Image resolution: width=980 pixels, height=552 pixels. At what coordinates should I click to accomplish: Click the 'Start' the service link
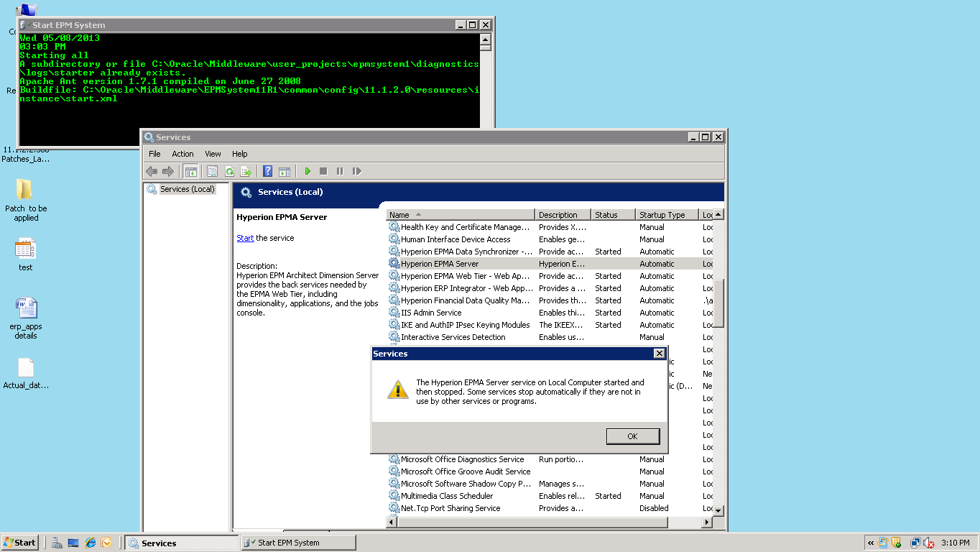click(x=245, y=238)
